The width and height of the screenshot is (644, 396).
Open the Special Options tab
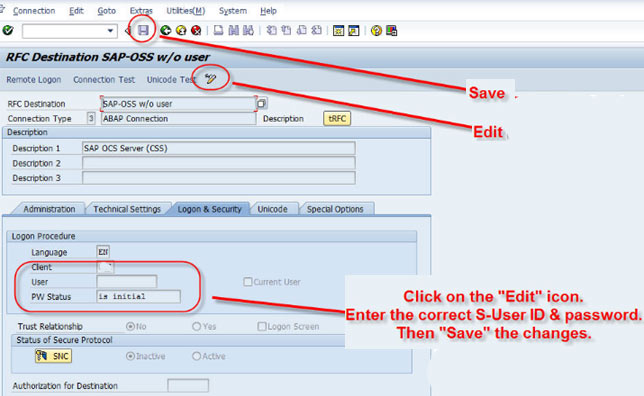tap(335, 209)
